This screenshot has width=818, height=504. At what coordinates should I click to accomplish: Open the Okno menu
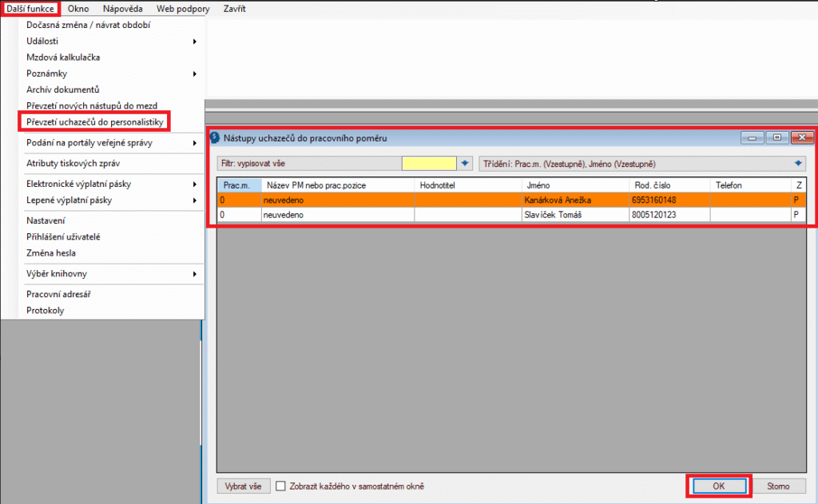[x=78, y=9]
